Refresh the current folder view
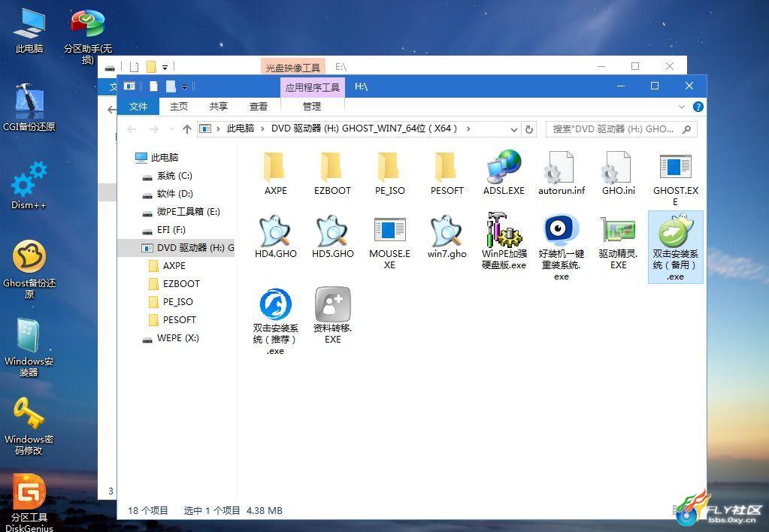The width and height of the screenshot is (769, 532). [x=529, y=129]
